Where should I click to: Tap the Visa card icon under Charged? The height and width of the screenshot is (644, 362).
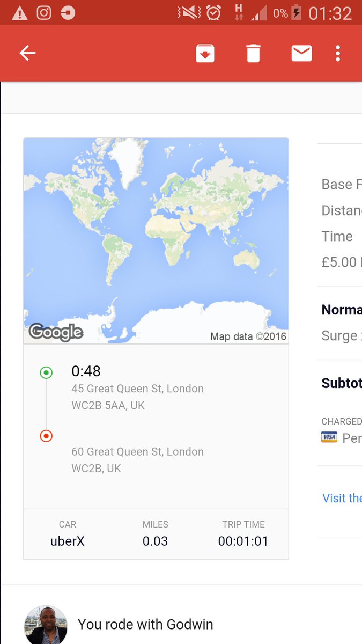coord(329,437)
